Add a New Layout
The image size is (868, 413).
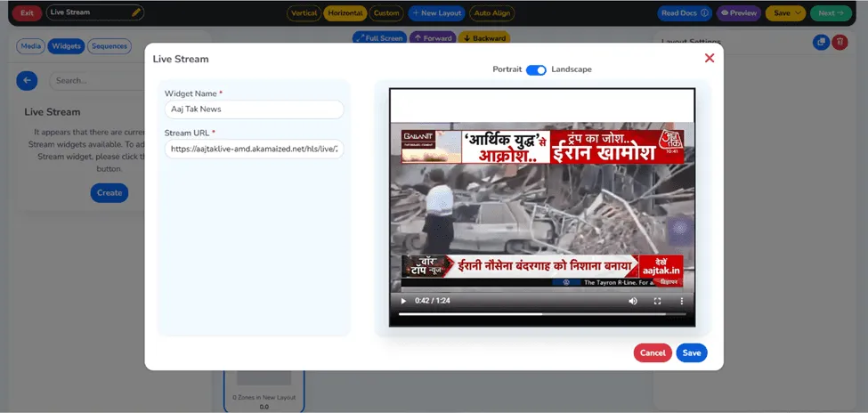pyautogui.click(x=436, y=13)
